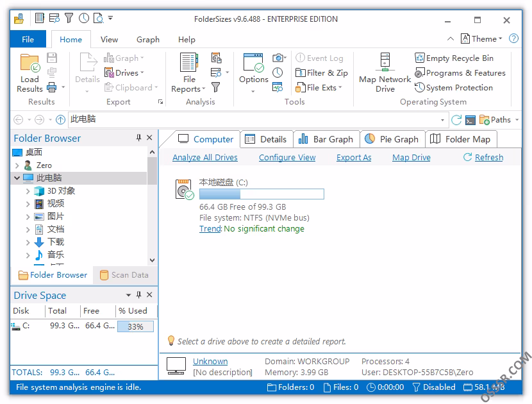
Task: Click the Export As link
Action: pyautogui.click(x=354, y=158)
